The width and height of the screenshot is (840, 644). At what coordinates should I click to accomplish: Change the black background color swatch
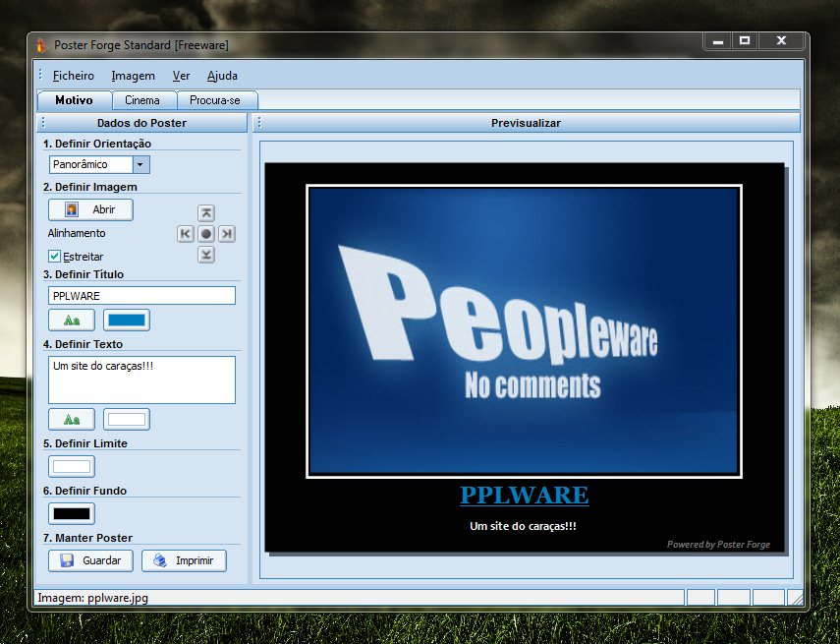click(x=72, y=513)
